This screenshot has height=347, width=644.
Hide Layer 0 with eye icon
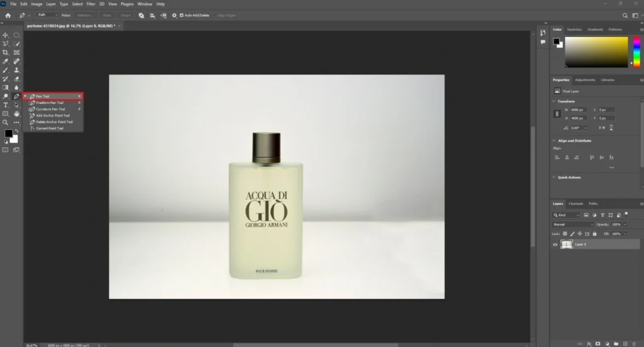(555, 244)
